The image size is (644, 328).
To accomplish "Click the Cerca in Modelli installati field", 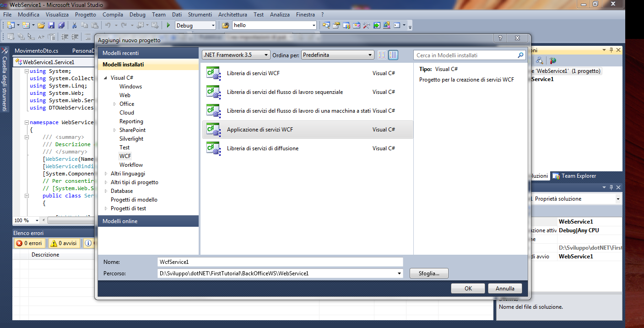I will click(469, 55).
